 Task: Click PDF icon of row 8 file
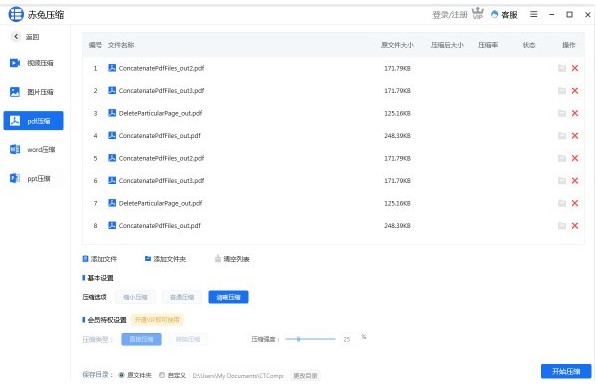coord(112,225)
